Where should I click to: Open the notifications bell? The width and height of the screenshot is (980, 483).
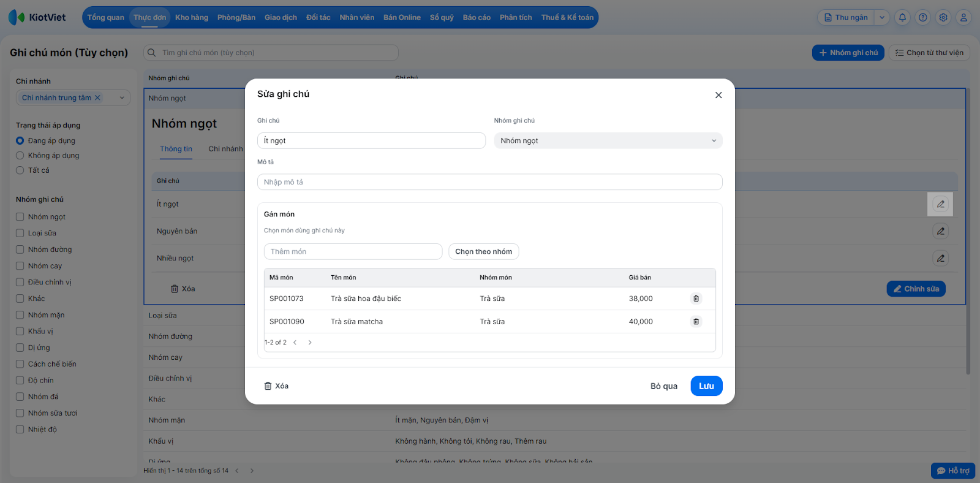tap(902, 18)
